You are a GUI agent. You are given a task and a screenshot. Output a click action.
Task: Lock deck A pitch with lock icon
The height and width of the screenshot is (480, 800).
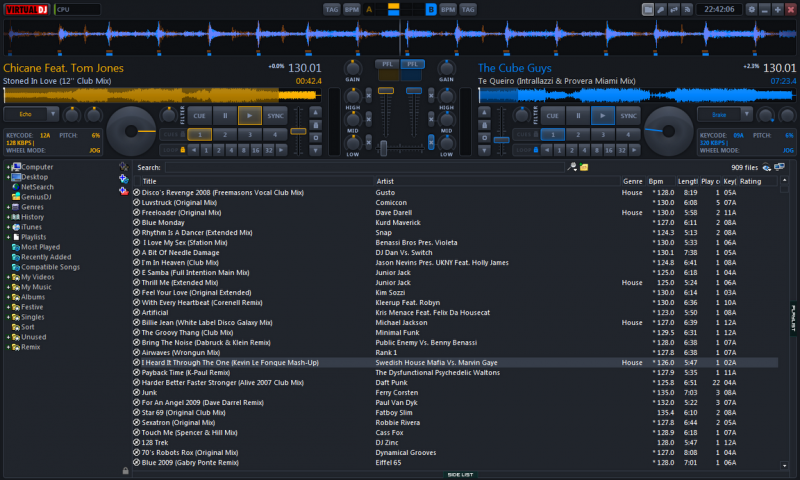(316, 125)
